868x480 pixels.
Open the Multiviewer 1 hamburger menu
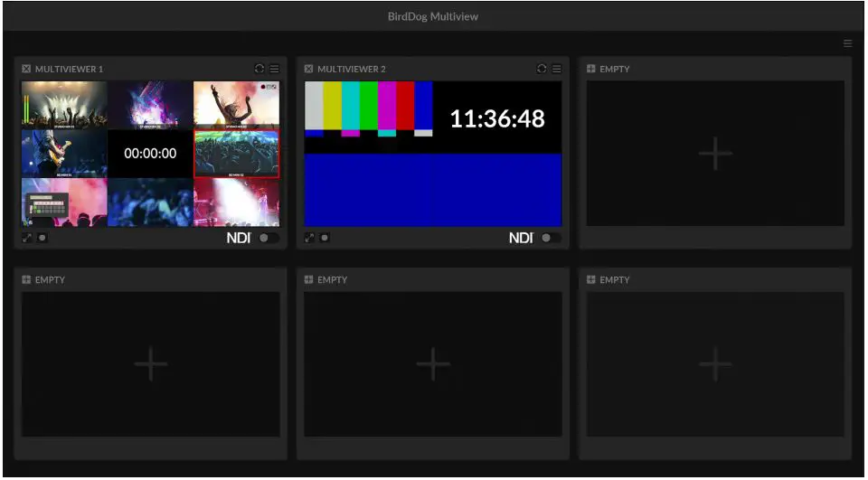tap(275, 69)
